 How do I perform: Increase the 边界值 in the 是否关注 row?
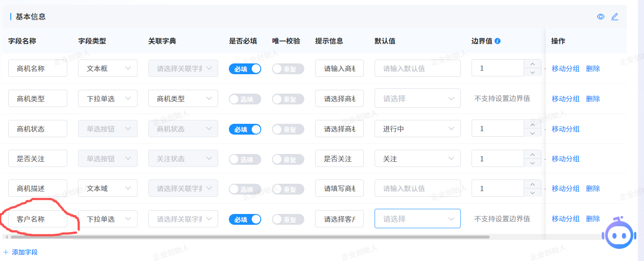click(x=532, y=154)
